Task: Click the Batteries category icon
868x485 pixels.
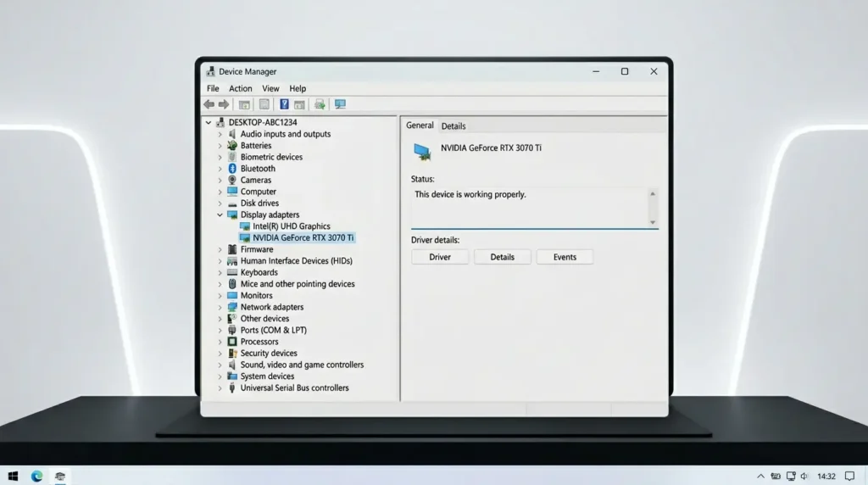Action: tap(232, 146)
